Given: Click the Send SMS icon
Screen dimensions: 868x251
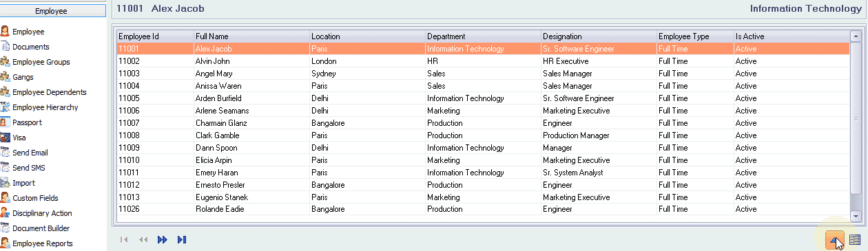Looking at the screenshot, I should [6, 168].
